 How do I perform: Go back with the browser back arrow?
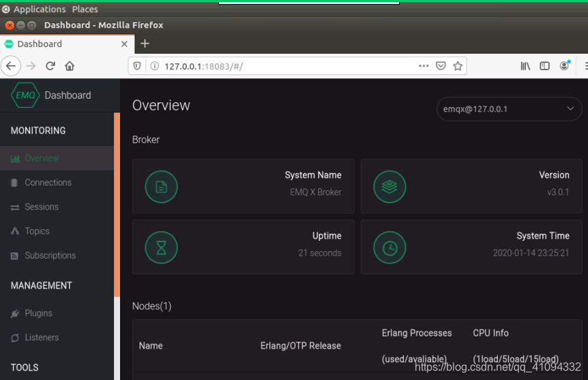(x=11, y=66)
